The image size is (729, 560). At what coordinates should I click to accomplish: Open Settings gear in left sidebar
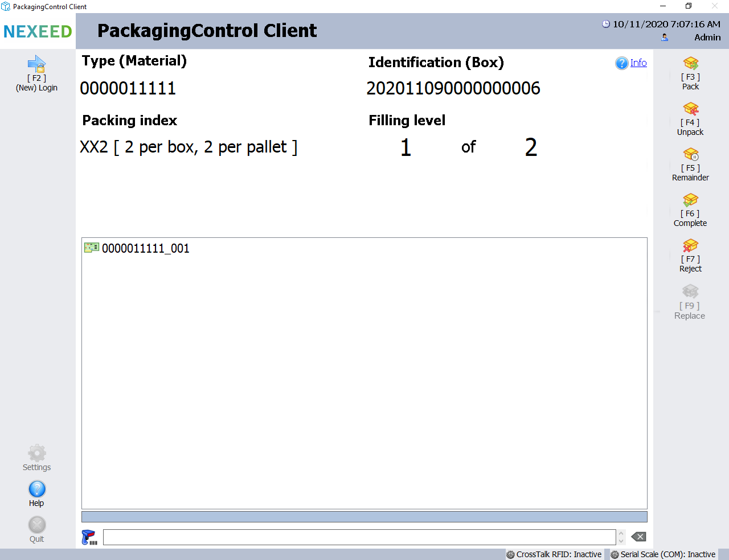pos(36,454)
